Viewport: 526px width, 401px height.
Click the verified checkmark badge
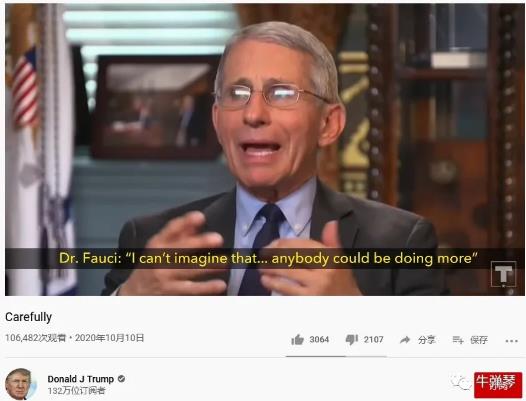121,379
